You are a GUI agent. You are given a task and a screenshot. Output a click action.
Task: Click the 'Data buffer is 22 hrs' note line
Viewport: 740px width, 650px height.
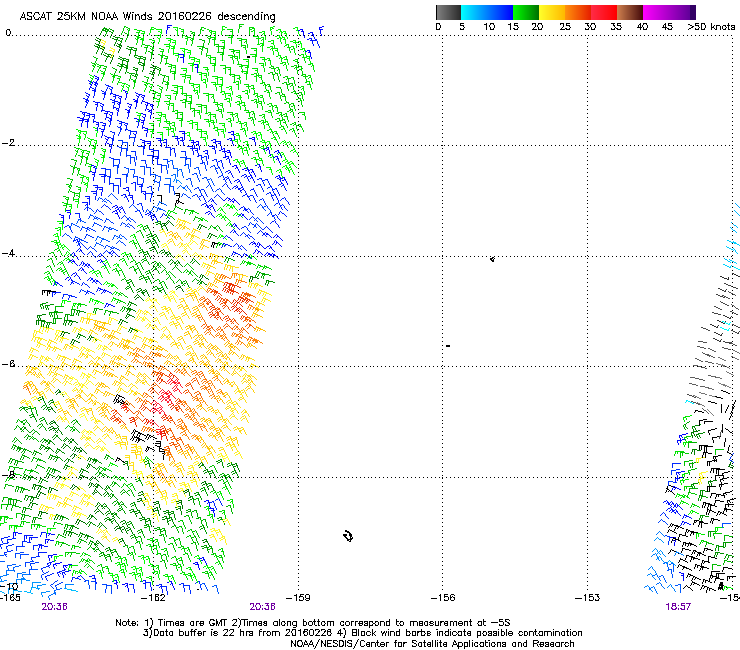click(362, 633)
